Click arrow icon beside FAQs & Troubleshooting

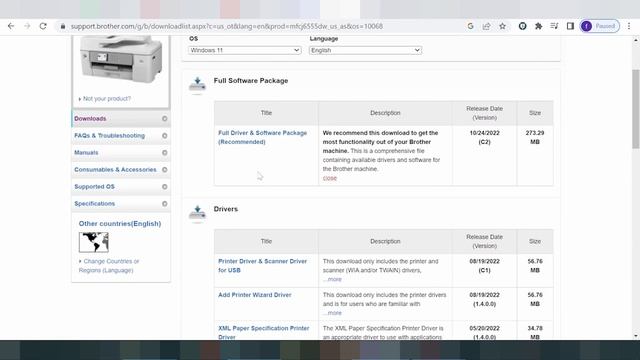point(164,136)
